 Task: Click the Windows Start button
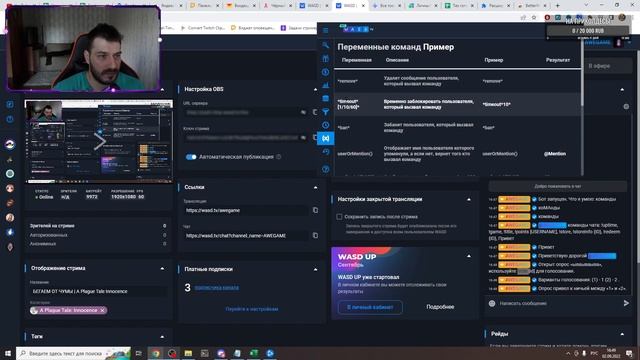(8, 353)
